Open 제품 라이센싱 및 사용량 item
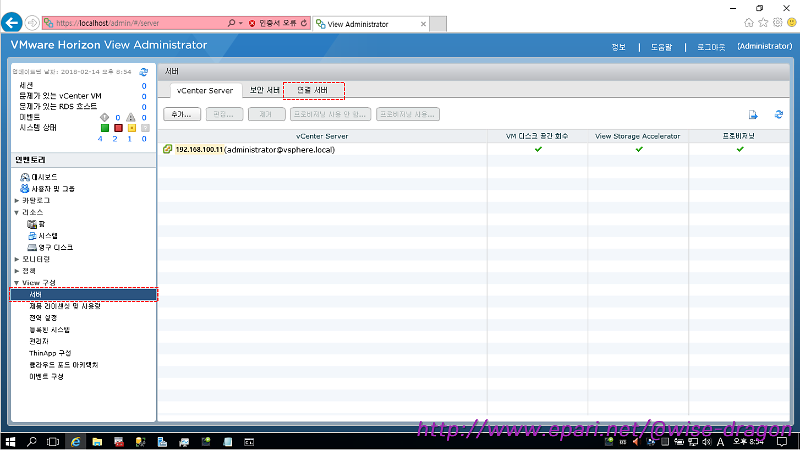800x450 pixels. (65, 306)
